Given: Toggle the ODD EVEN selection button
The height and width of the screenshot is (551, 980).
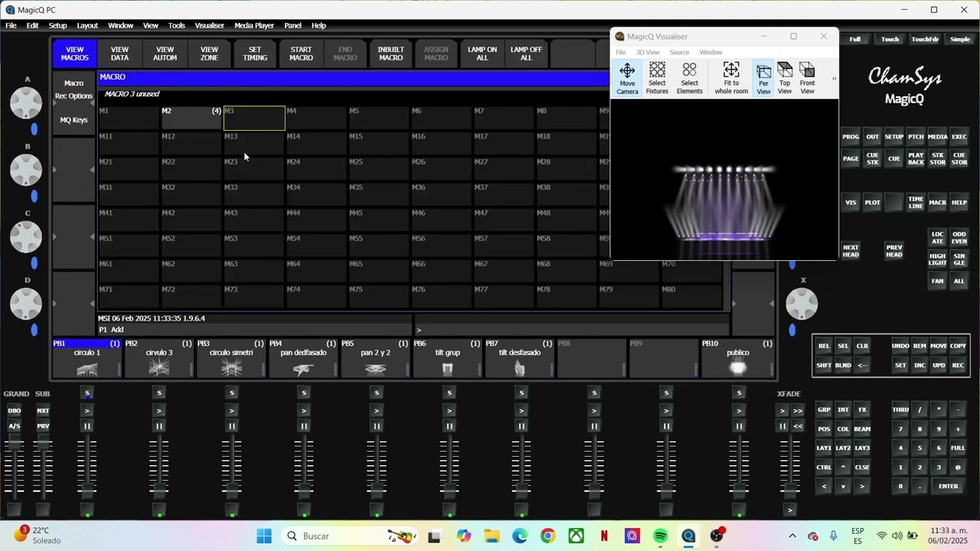Looking at the screenshot, I should (x=959, y=238).
